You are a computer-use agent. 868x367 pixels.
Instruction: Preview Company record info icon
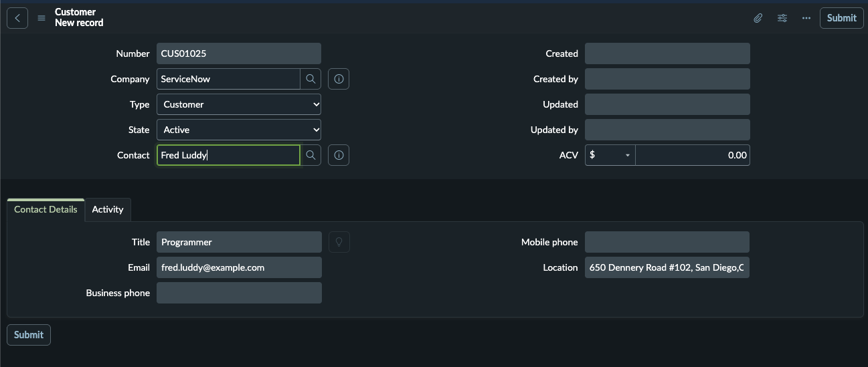(339, 79)
